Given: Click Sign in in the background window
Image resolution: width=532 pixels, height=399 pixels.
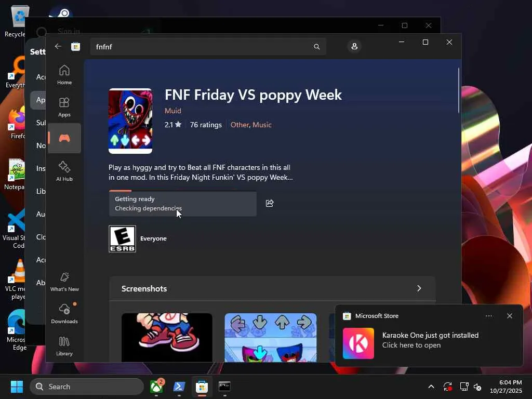Looking at the screenshot, I should click(x=69, y=31).
